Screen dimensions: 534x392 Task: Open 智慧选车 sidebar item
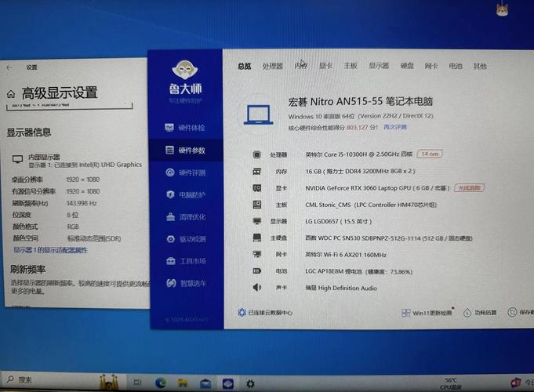187,283
